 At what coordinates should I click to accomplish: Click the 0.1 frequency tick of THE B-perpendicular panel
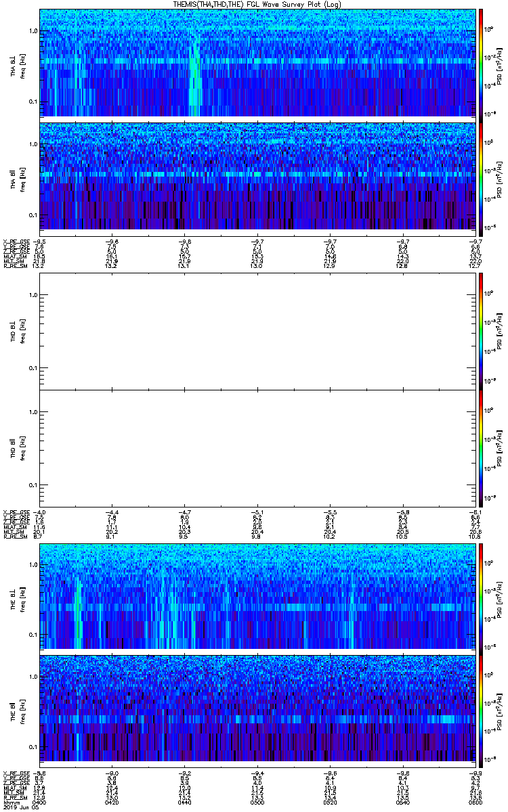click(x=33, y=634)
